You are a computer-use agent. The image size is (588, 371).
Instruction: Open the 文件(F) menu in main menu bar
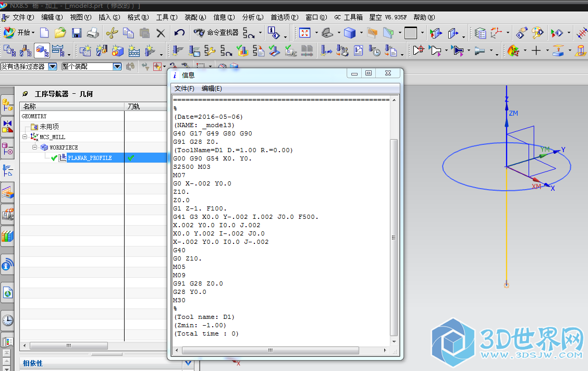(x=23, y=17)
